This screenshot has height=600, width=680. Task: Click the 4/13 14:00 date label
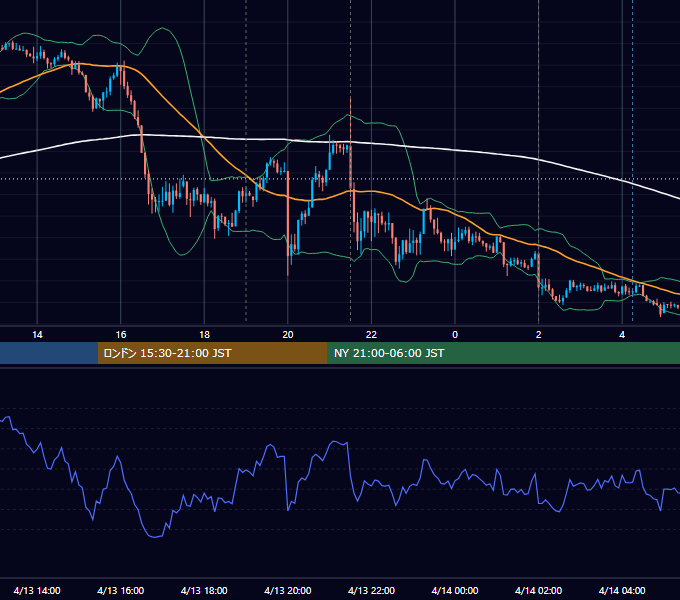(37, 590)
